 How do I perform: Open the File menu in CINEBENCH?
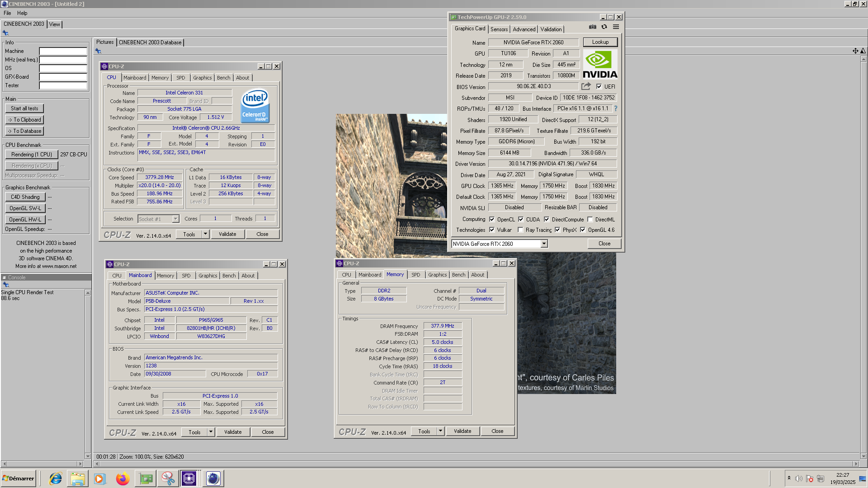coord(7,13)
